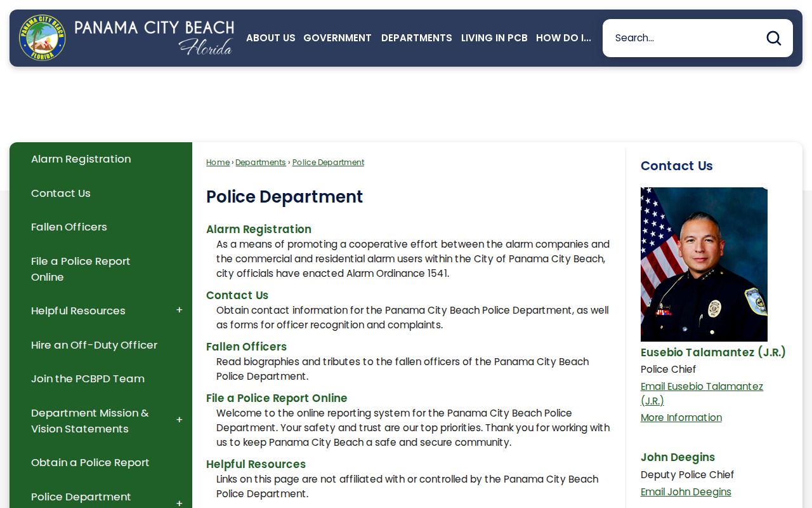Open the More Information link
Screen dimensions: 812x508
coord(681,417)
